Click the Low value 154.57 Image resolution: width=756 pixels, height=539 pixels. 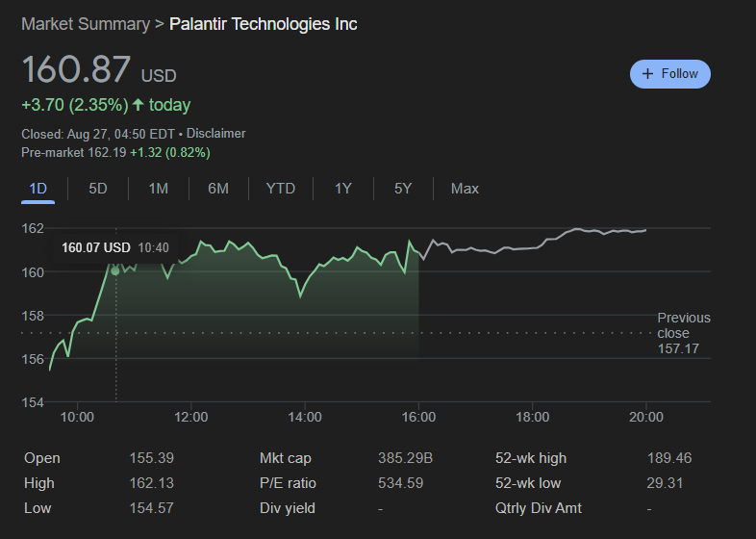click(x=151, y=508)
